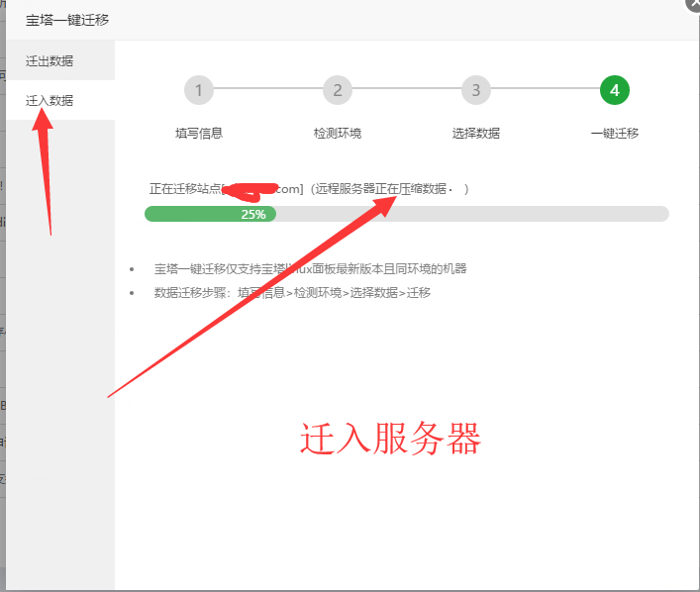
Task: Switch to the 迁出数据 tab
Action: [x=60, y=60]
